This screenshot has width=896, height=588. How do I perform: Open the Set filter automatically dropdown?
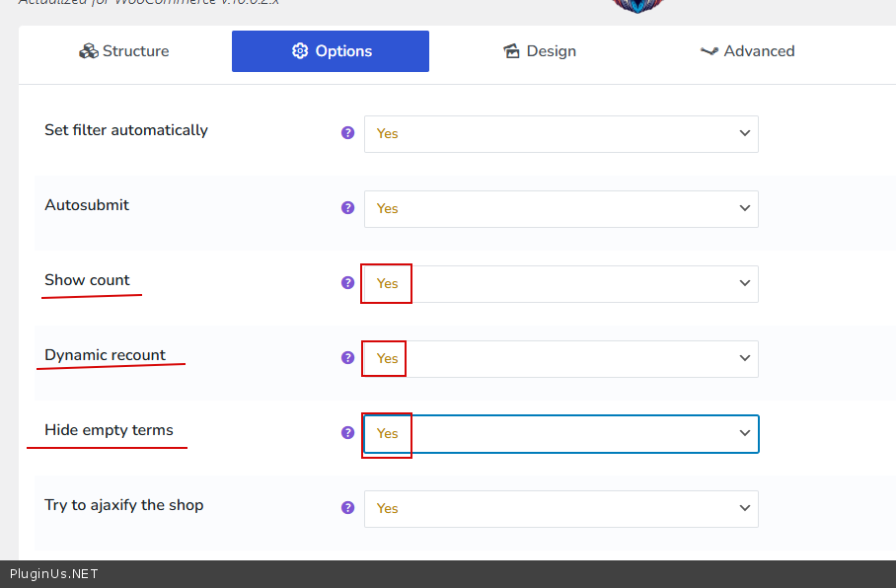pos(560,133)
